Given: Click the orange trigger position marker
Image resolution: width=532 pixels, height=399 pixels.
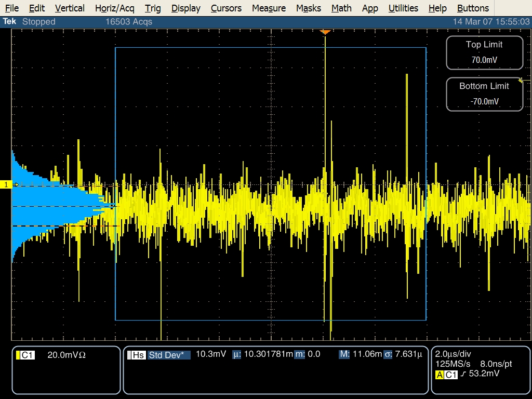Looking at the screenshot, I should (325, 32).
